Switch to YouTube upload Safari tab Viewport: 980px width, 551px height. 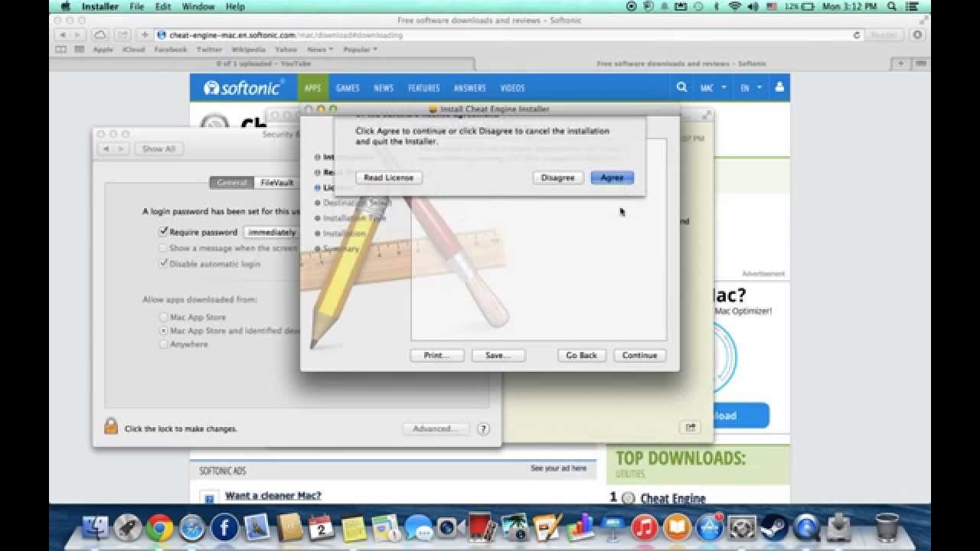coord(263,64)
